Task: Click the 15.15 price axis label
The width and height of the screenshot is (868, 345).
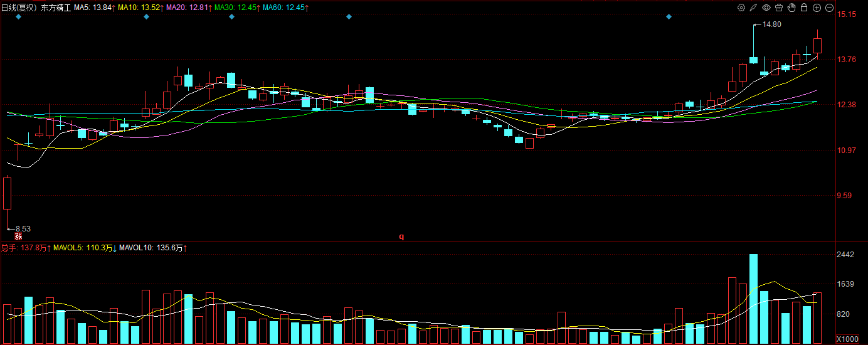Action: click(847, 14)
